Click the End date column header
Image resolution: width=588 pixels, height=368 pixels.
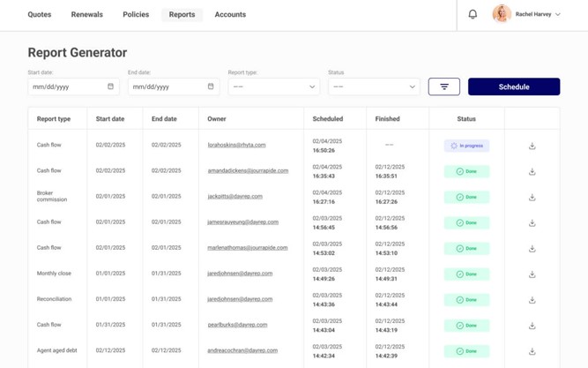(164, 119)
